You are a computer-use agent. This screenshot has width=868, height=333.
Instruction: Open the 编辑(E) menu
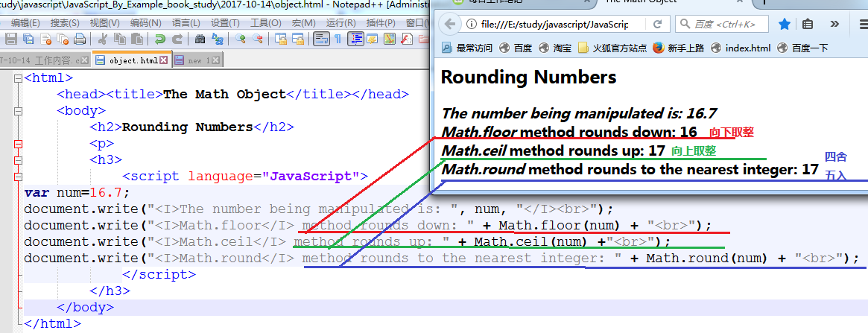pyautogui.click(x=25, y=22)
